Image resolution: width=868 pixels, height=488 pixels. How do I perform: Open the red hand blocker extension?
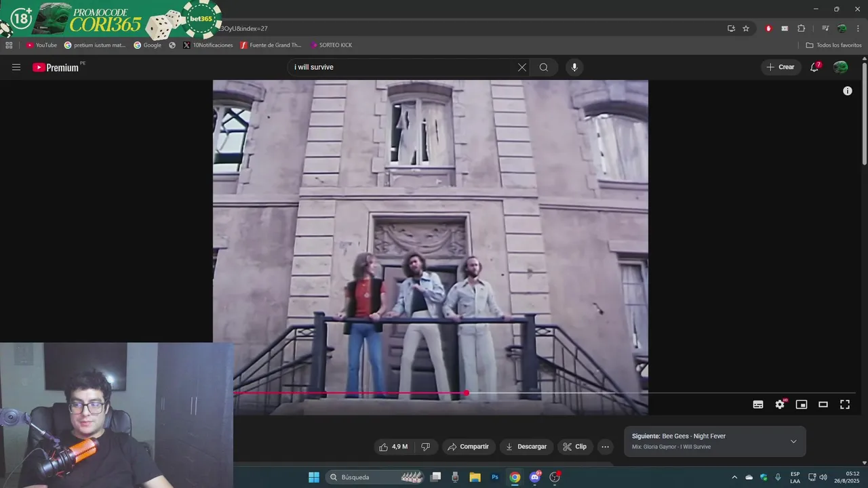pos(768,28)
